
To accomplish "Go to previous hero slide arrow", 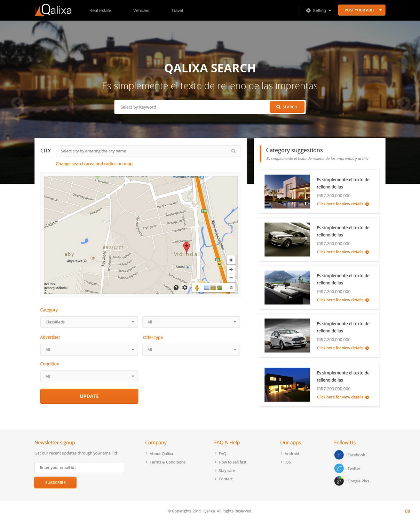I will point(17,103).
